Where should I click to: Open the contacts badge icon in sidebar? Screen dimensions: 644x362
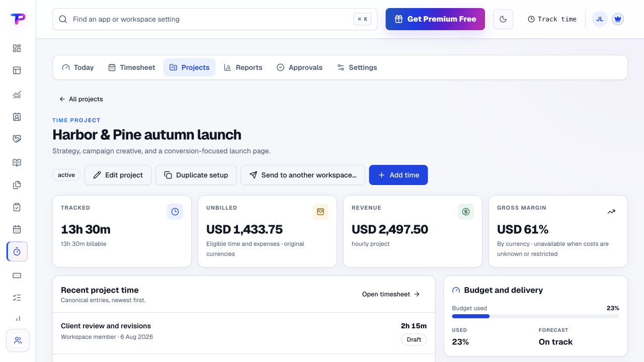[x=17, y=117]
